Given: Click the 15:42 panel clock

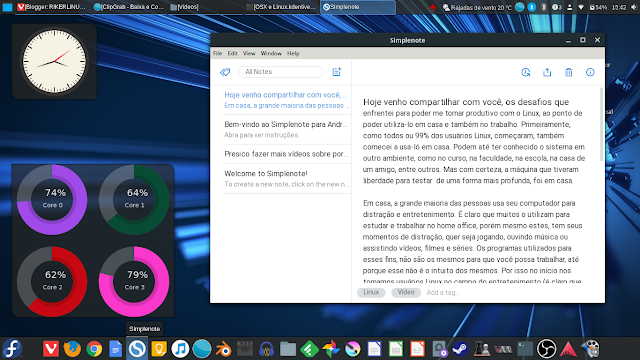Looking at the screenshot, I should pyautogui.click(x=619, y=7).
